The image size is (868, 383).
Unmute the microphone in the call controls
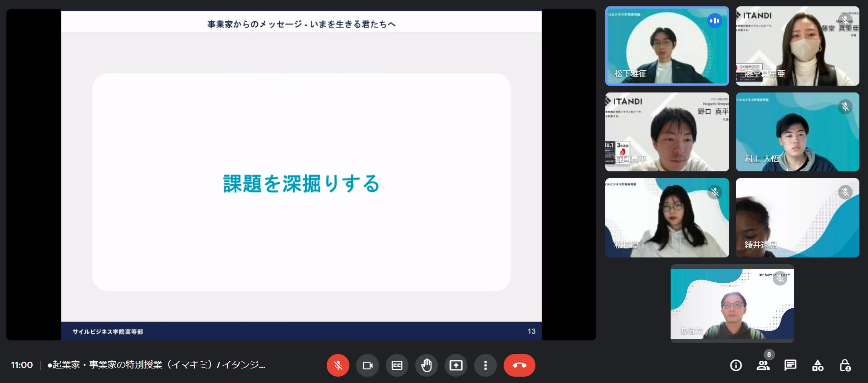coord(338,365)
